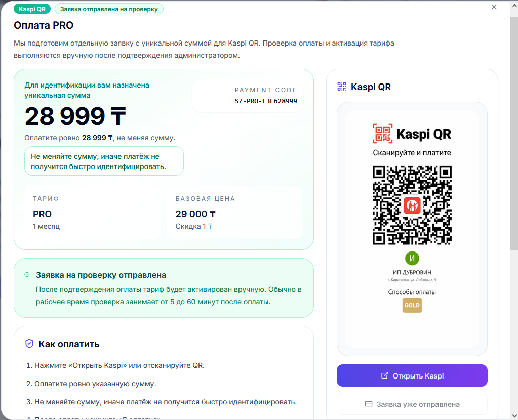Viewport: 518px width, 420px height.
Task: Click the shield icon next to 'Как оплатить'
Action: coord(29,344)
